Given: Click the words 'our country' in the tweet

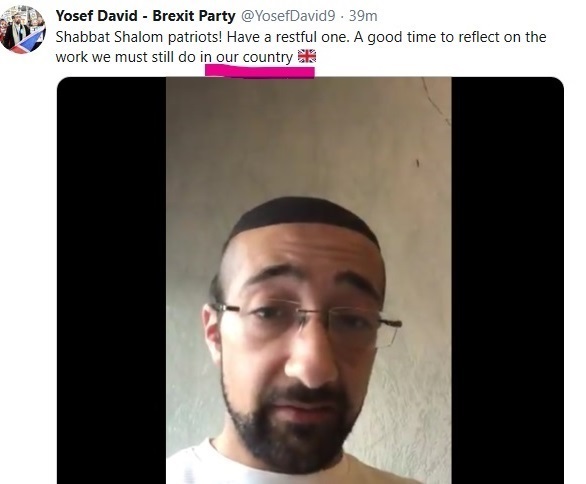Looking at the screenshot, I should 255,58.
